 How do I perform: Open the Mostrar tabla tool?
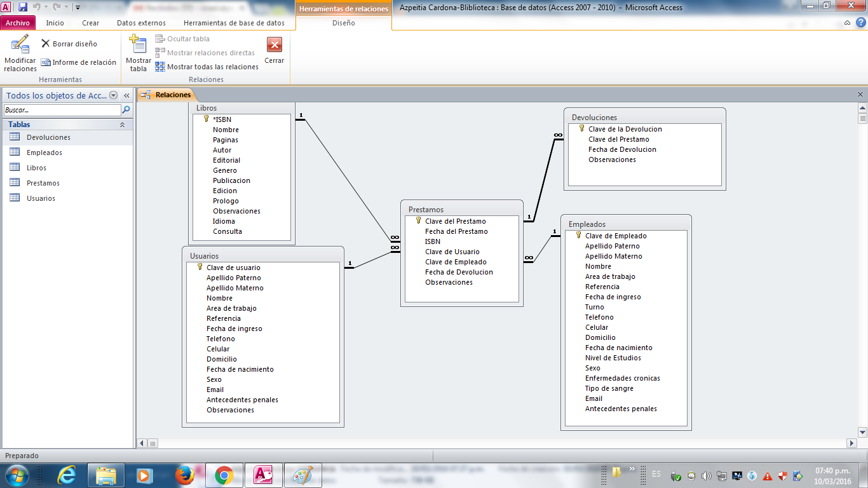138,46
